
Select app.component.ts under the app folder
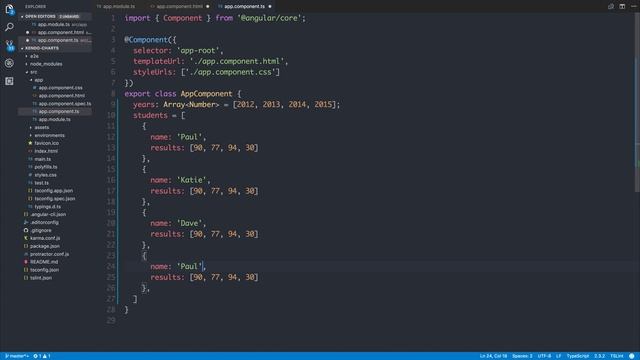click(x=59, y=111)
